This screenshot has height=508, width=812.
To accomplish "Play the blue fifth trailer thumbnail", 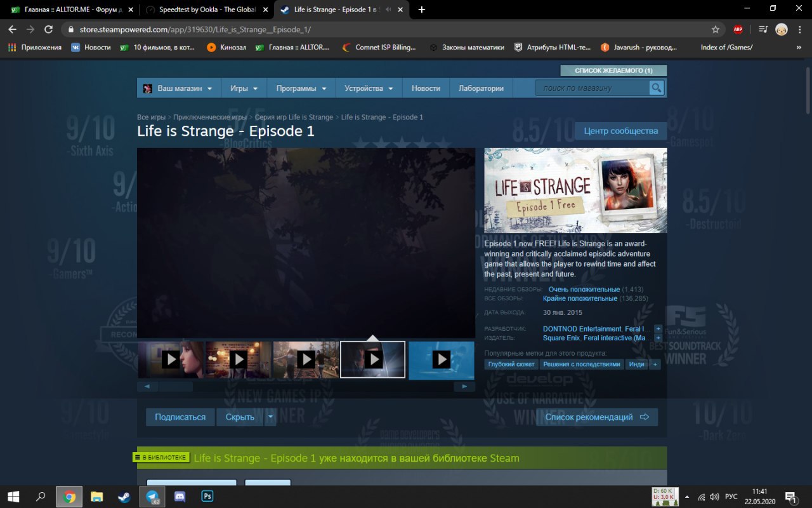I will 442,359.
